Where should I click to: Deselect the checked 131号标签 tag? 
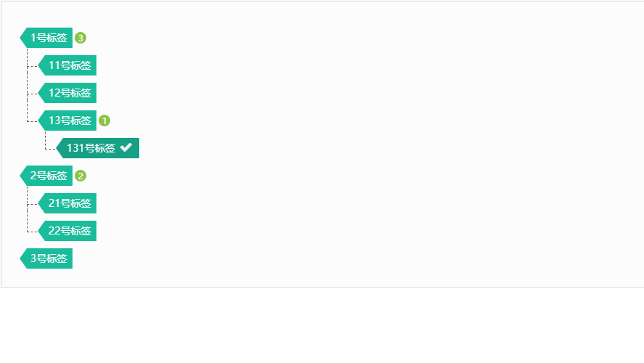[x=98, y=148]
